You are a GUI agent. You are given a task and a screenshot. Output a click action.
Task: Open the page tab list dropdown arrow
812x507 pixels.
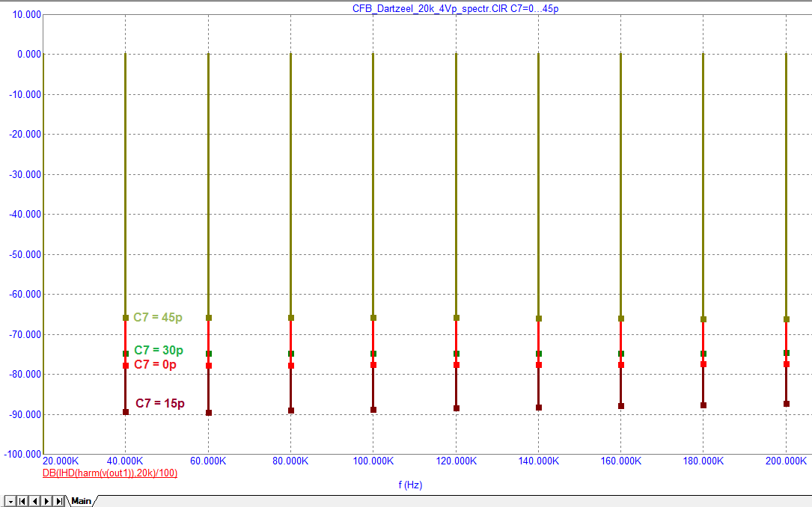(10, 501)
